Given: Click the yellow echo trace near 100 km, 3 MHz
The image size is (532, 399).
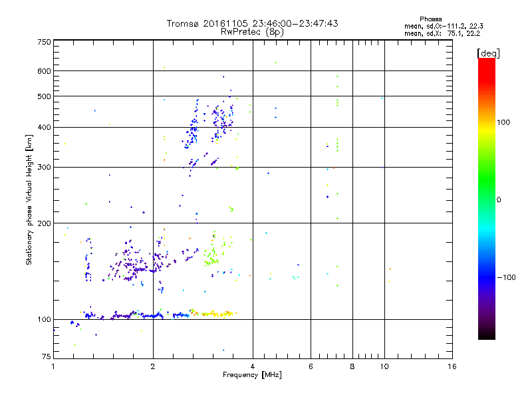Looking at the screenshot, I should click(217, 314).
